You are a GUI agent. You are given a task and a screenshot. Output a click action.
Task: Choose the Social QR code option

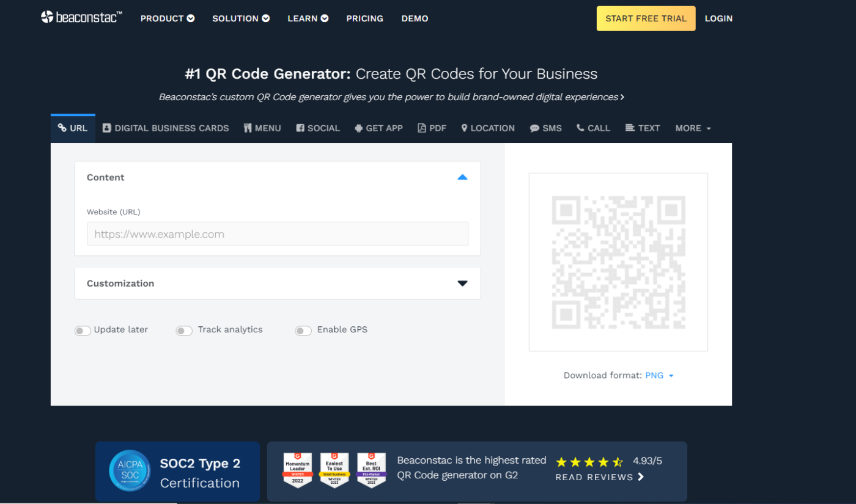point(317,128)
